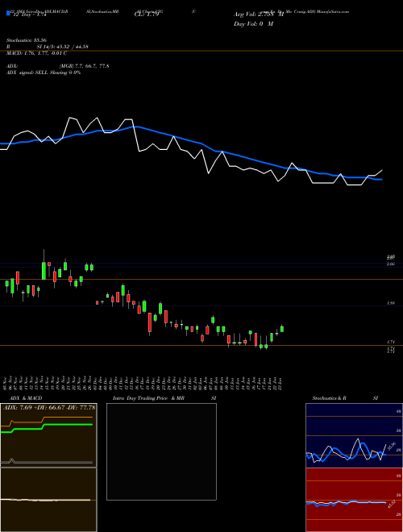Click the 'Day Vol: 0 M' label

(253, 23)
